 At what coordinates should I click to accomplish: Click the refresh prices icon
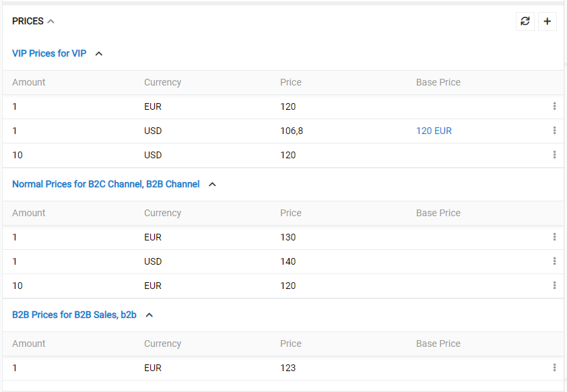(525, 21)
